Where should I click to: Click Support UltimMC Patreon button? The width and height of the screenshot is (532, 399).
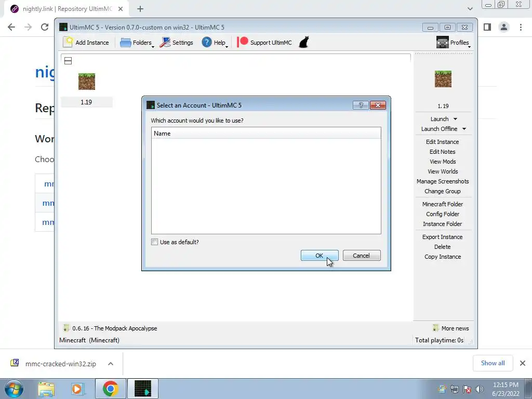click(264, 43)
